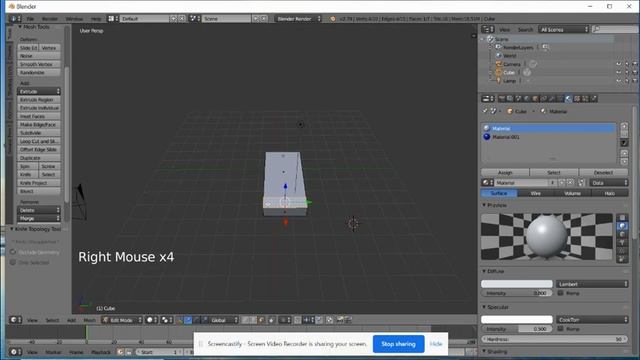
Task: Add a new material slot with plus icon
Action: [624, 126]
